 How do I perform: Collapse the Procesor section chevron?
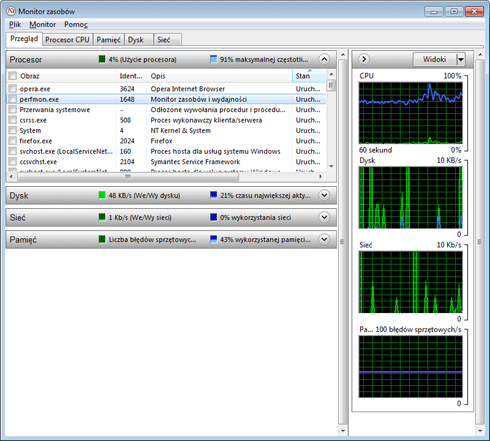[x=324, y=59]
